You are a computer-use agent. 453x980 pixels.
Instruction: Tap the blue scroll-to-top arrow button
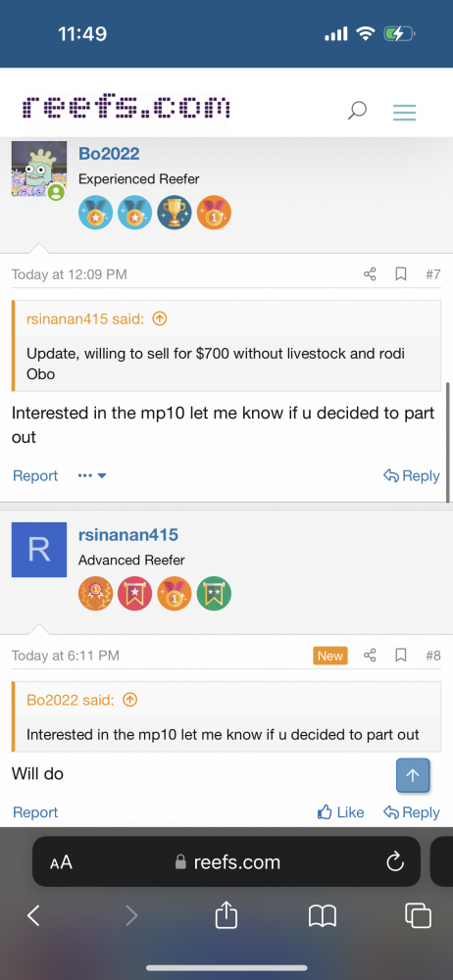click(x=413, y=775)
